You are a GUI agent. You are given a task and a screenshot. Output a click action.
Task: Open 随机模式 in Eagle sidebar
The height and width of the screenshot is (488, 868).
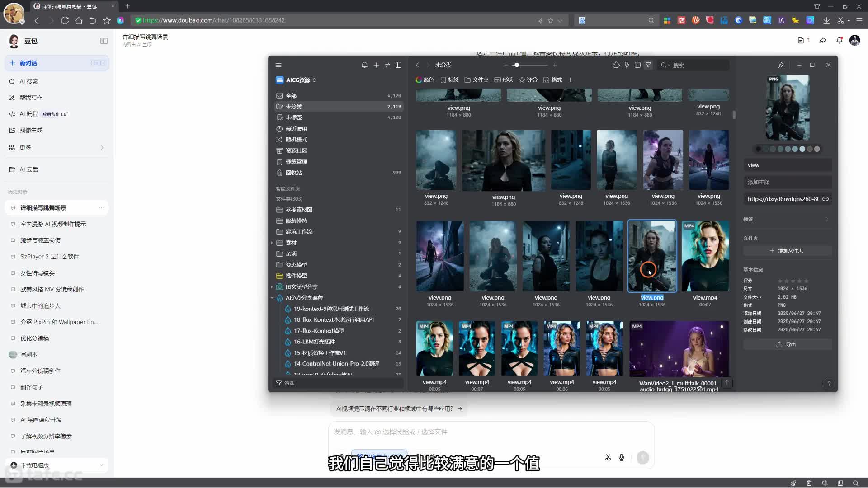point(338,140)
